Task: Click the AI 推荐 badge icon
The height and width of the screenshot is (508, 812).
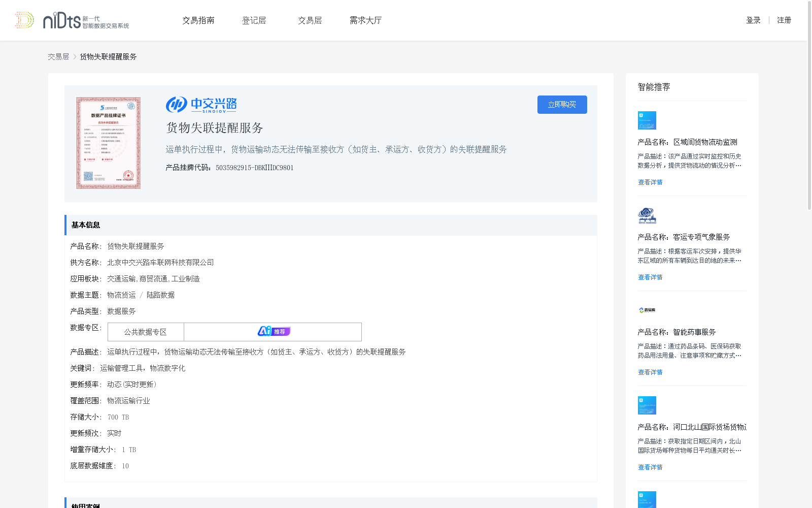Action: pos(274,332)
